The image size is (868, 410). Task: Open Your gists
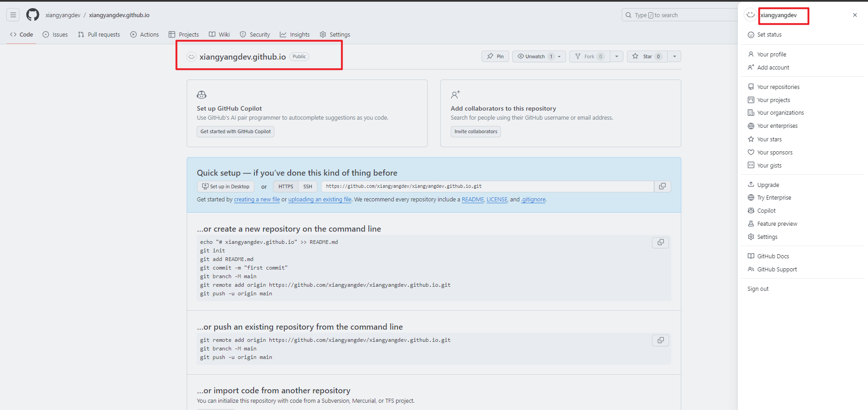coord(802,166)
